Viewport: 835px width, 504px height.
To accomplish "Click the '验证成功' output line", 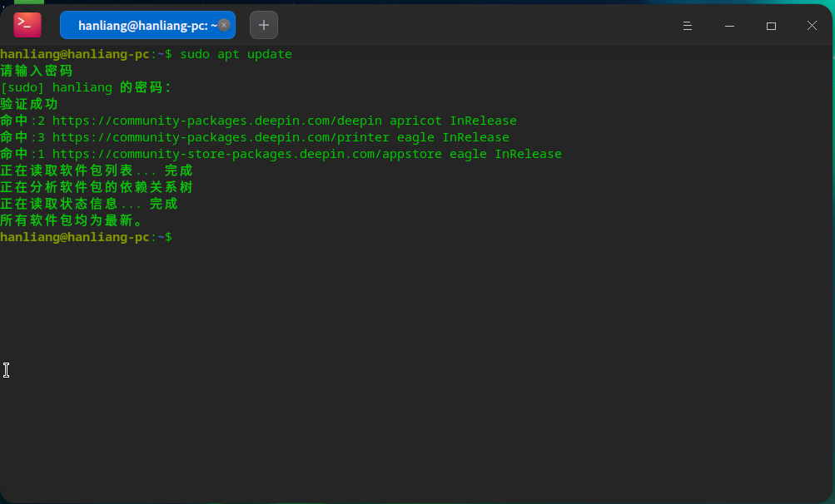I will pos(29,104).
